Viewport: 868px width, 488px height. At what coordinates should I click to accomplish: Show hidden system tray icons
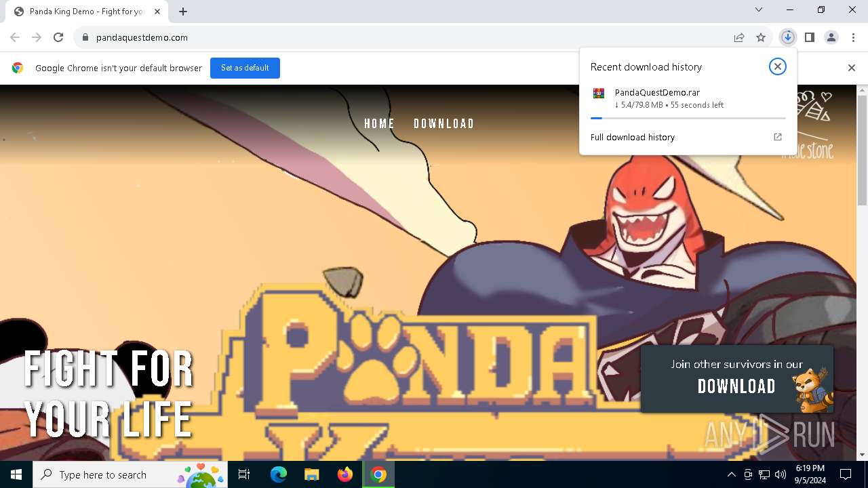[x=732, y=474]
